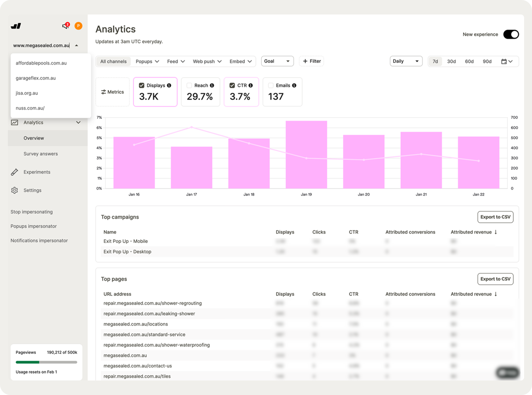Viewport: 532px width, 395px height.
Task: Open the orange profile avatar
Action: pos(78,26)
